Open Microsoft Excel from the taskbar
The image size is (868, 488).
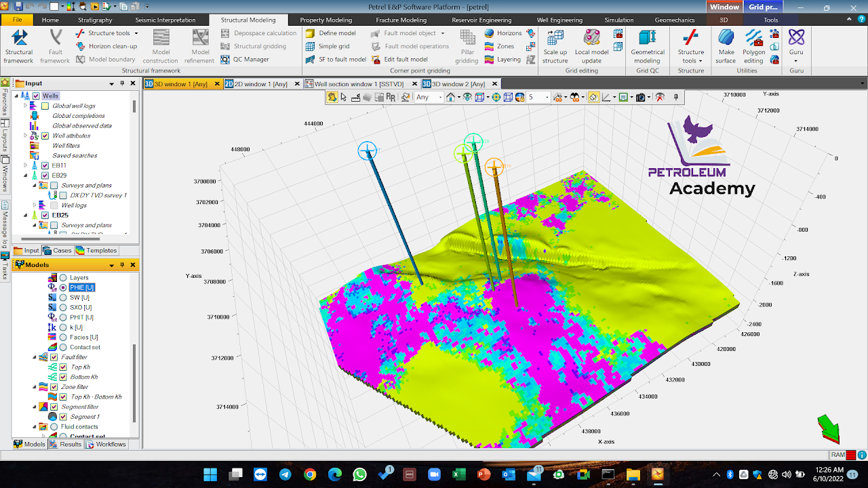click(x=458, y=474)
